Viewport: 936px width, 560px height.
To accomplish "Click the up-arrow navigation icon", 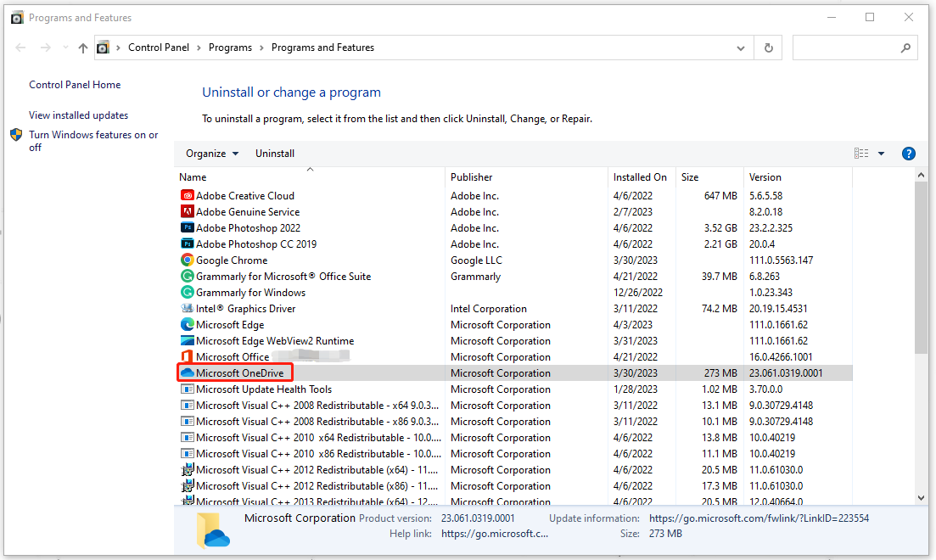I will click(x=82, y=48).
